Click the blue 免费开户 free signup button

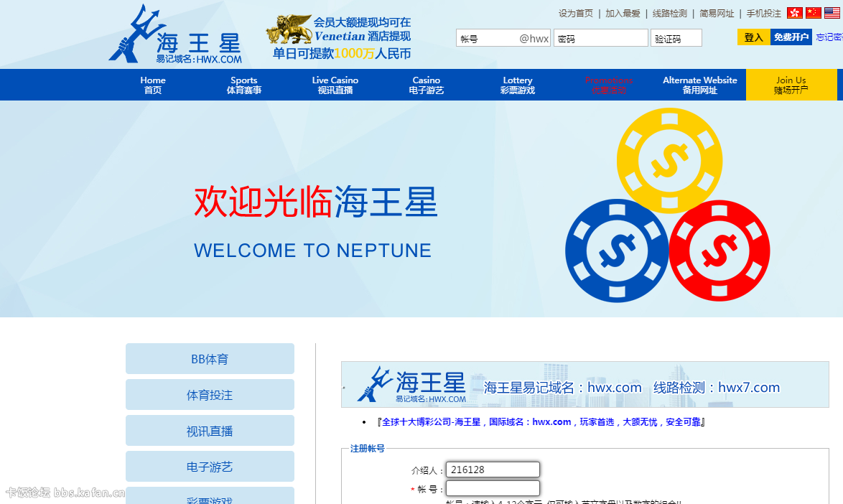click(x=791, y=37)
